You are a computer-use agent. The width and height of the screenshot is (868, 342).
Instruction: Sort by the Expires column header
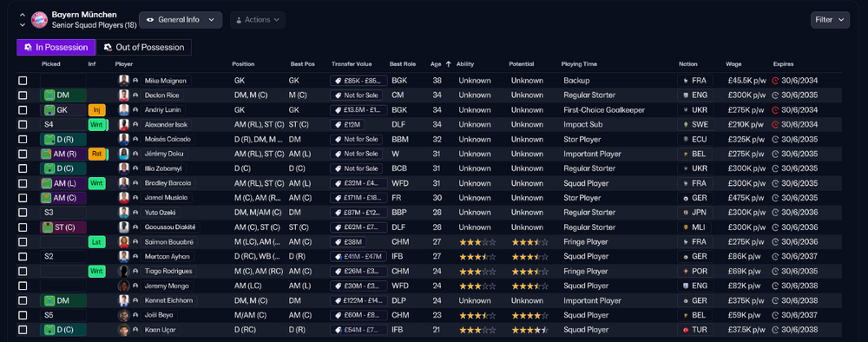point(783,64)
